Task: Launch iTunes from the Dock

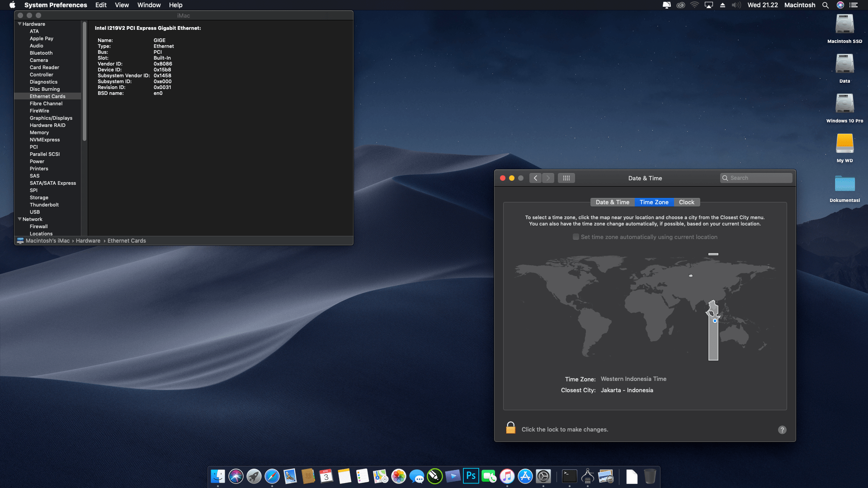Action: (x=507, y=476)
